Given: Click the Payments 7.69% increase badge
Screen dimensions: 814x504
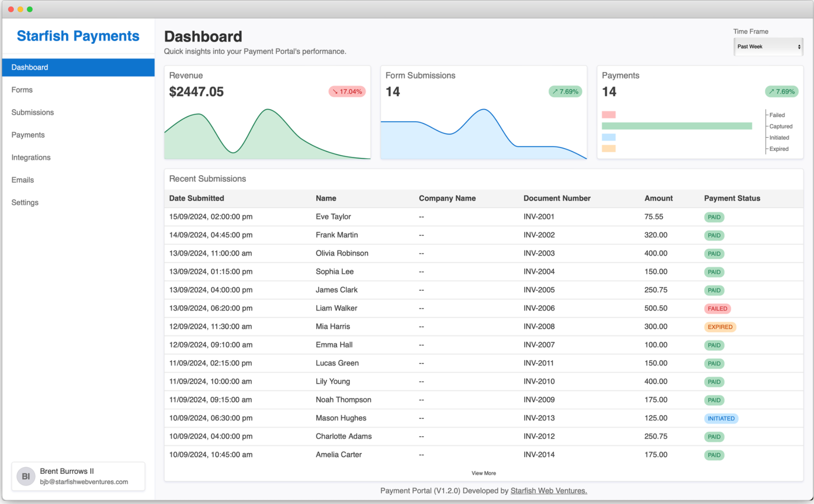Looking at the screenshot, I should pyautogui.click(x=781, y=91).
